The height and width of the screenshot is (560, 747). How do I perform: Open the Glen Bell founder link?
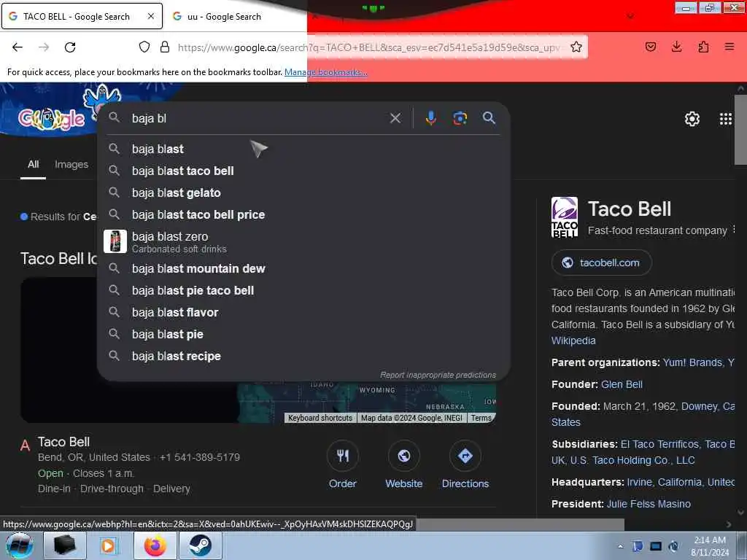[x=622, y=384]
